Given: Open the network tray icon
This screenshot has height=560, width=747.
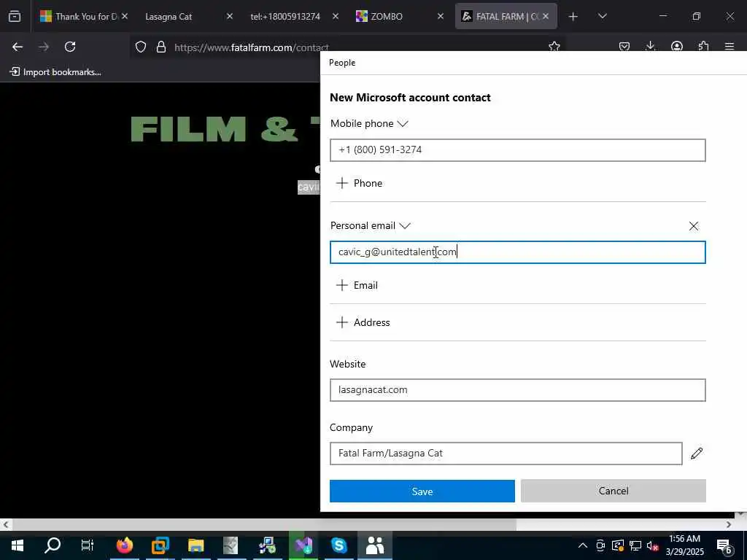Looking at the screenshot, I should coord(635,545).
